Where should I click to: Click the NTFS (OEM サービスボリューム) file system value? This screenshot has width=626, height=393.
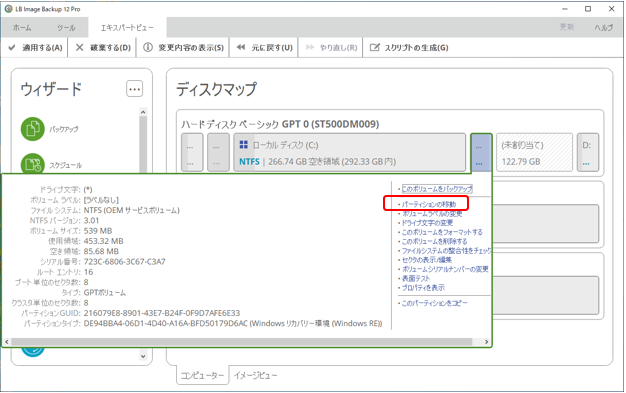coord(132,210)
